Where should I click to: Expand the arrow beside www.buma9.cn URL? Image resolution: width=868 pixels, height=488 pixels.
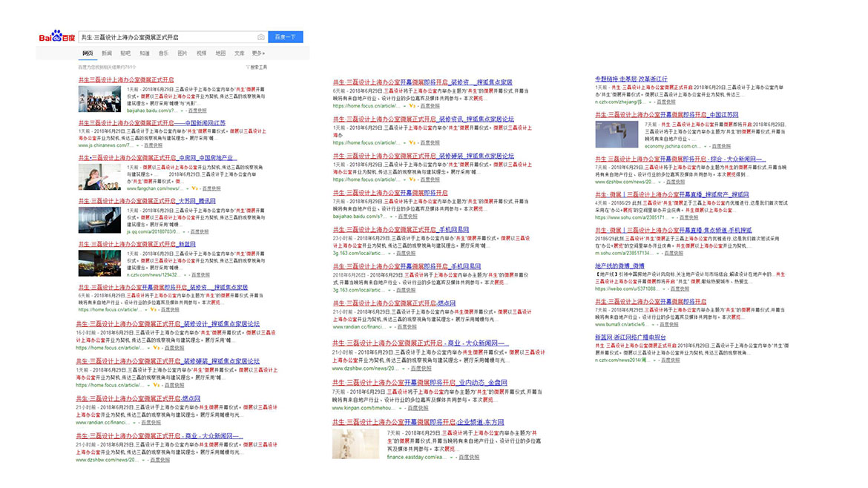653,324
